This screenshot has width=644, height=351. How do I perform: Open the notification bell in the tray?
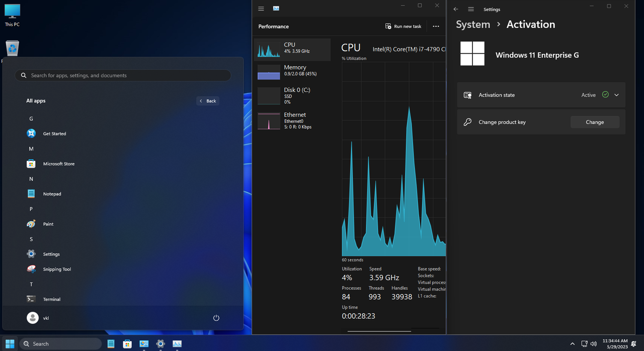(634, 344)
